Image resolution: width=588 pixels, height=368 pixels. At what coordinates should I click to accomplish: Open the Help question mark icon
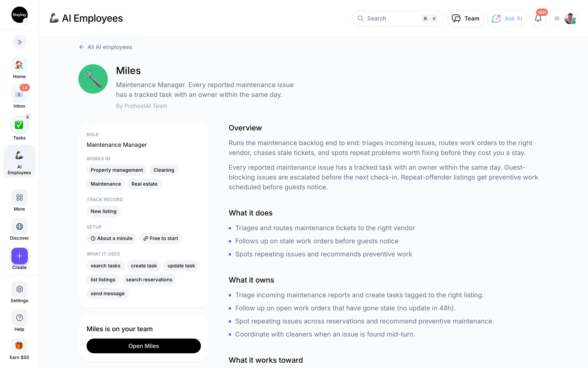click(19, 318)
